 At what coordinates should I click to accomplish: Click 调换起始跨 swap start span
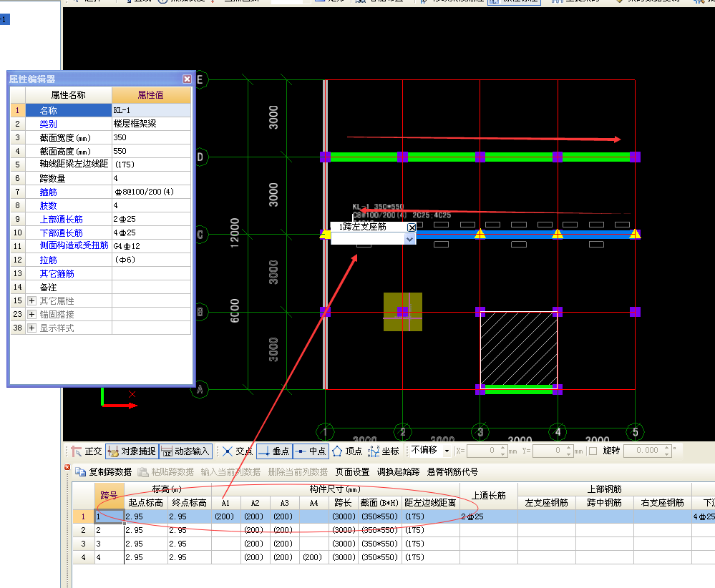(x=398, y=472)
